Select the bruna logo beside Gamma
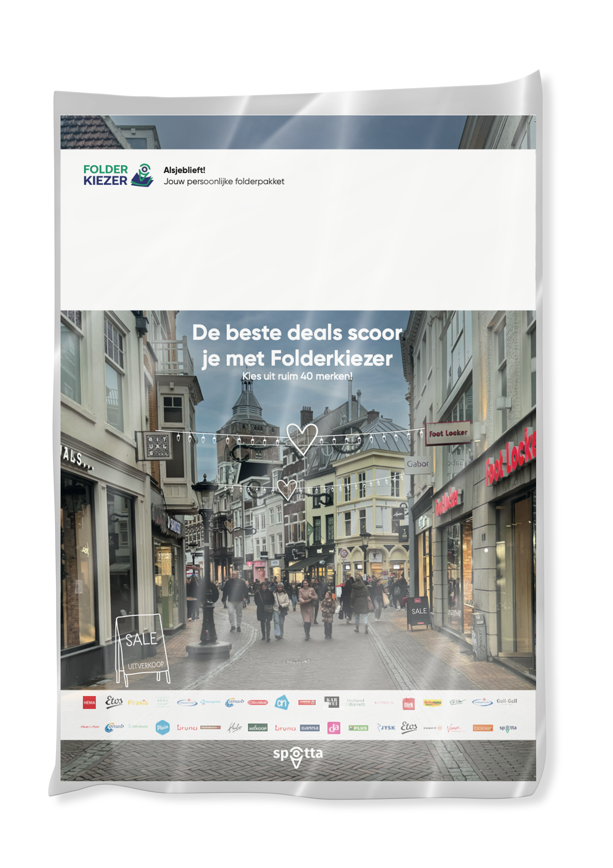Image resolution: width=613 pixels, height=868 pixels. click(285, 728)
